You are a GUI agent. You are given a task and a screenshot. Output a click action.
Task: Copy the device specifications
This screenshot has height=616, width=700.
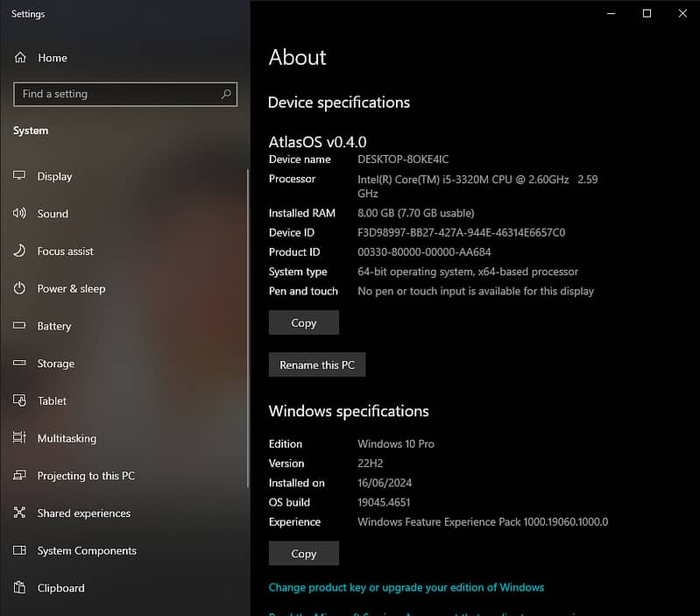(303, 322)
